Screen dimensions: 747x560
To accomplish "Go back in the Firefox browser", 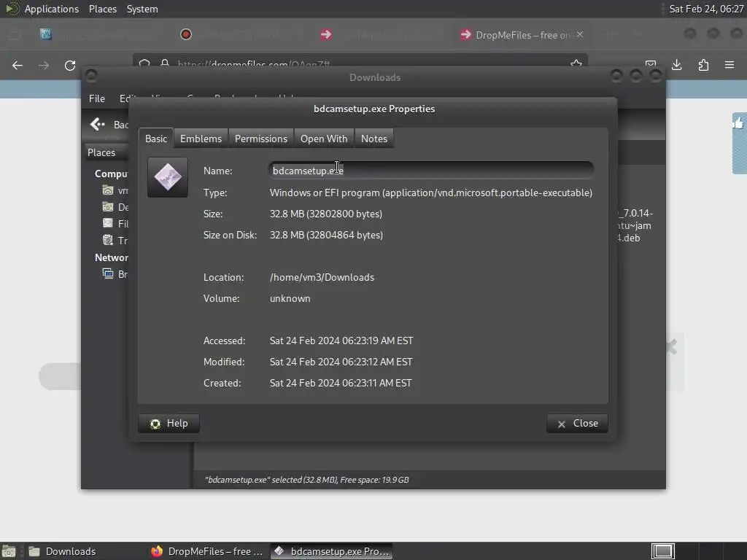I will point(18,65).
